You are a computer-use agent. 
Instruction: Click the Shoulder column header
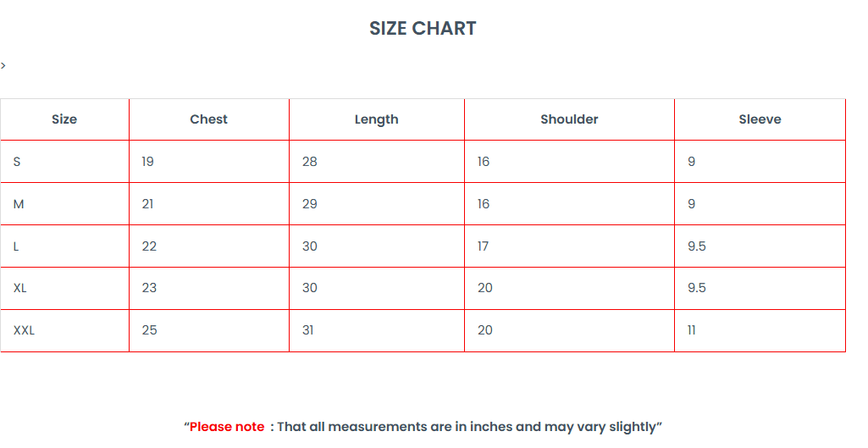(569, 119)
